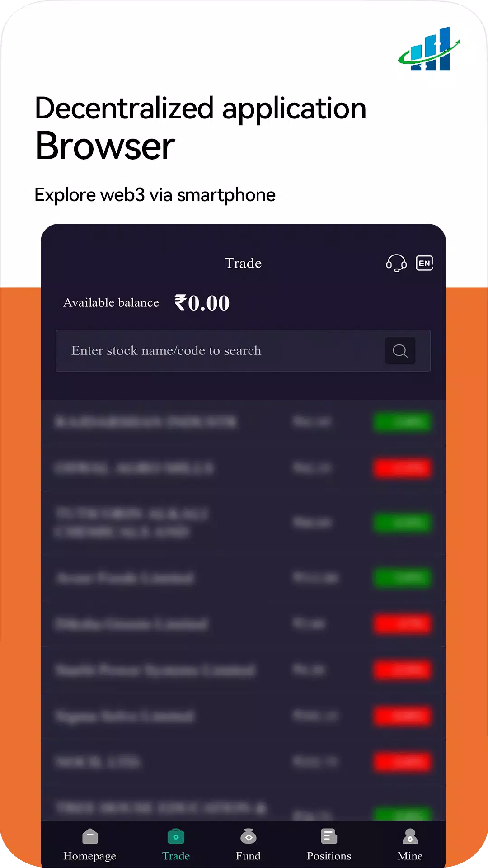The width and height of the screenshot is (488, 868).
Task: Open the fourth stock row with green badge
Action: point(243,578)
